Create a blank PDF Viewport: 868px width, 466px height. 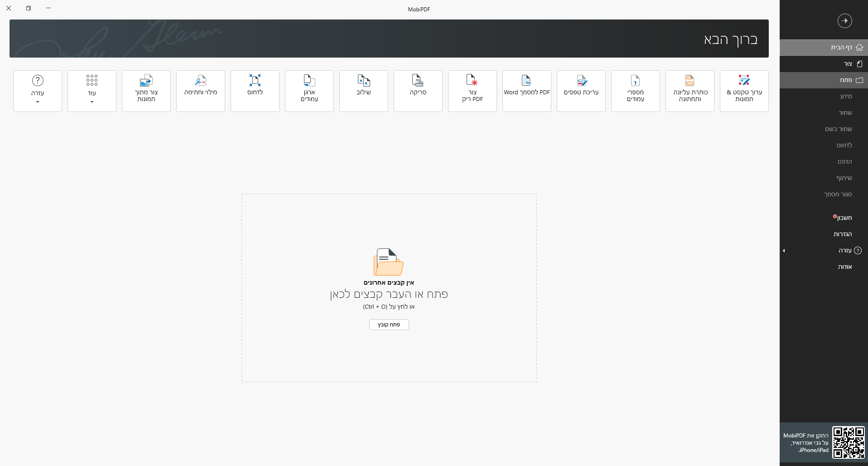[472, 91]
